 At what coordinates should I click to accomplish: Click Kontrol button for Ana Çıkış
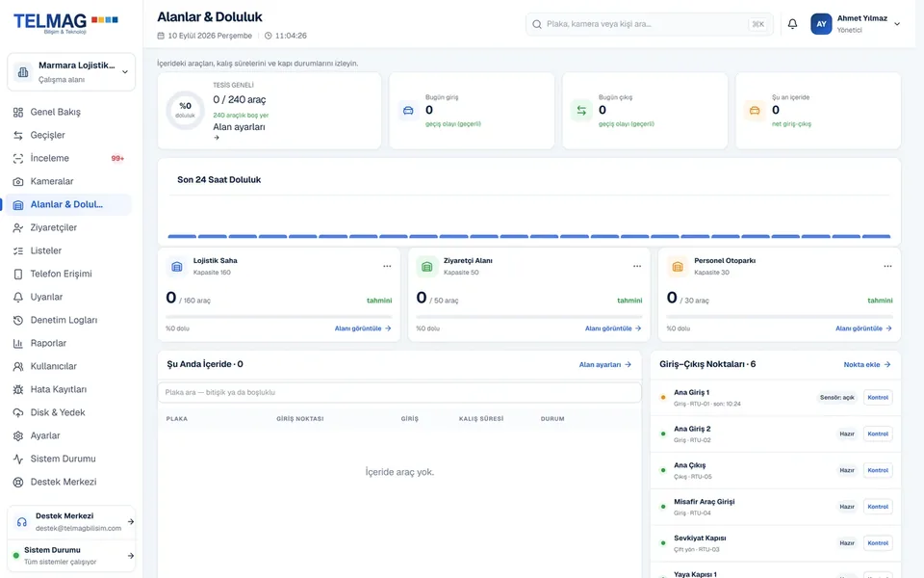878,470
